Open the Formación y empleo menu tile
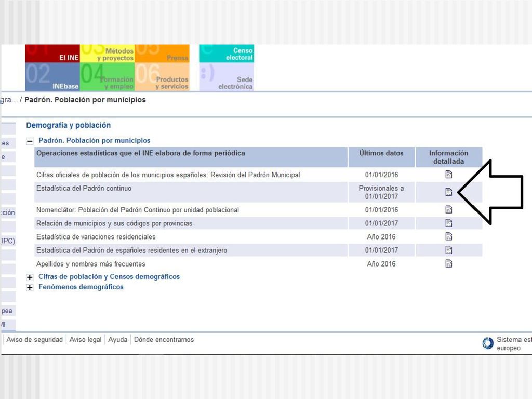The height and width of the screenshot is (399, 532). point(107,77)
